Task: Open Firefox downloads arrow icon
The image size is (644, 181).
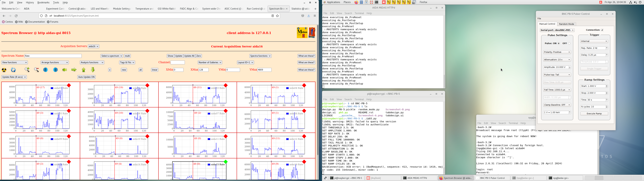Action: click(x=309, y=16)
